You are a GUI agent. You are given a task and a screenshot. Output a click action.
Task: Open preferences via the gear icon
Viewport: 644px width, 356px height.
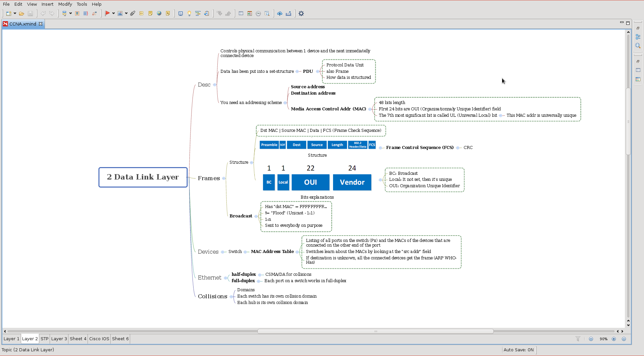pos(301,13)
